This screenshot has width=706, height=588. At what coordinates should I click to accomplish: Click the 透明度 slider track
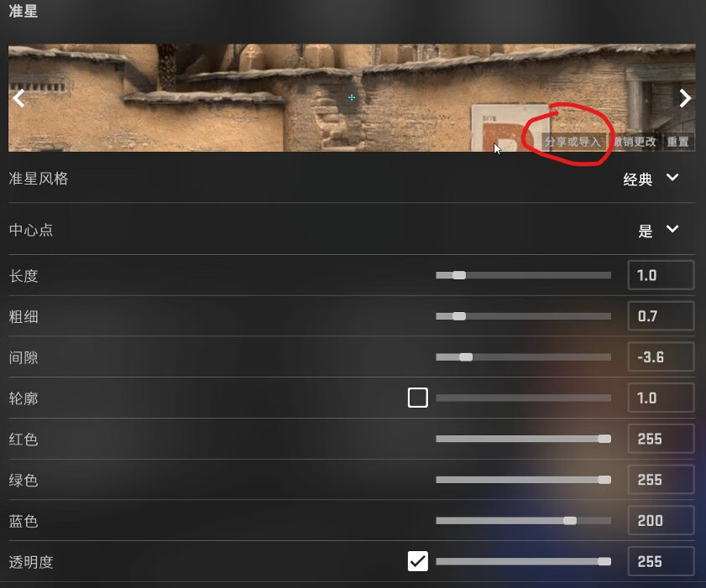coord(523,561)
